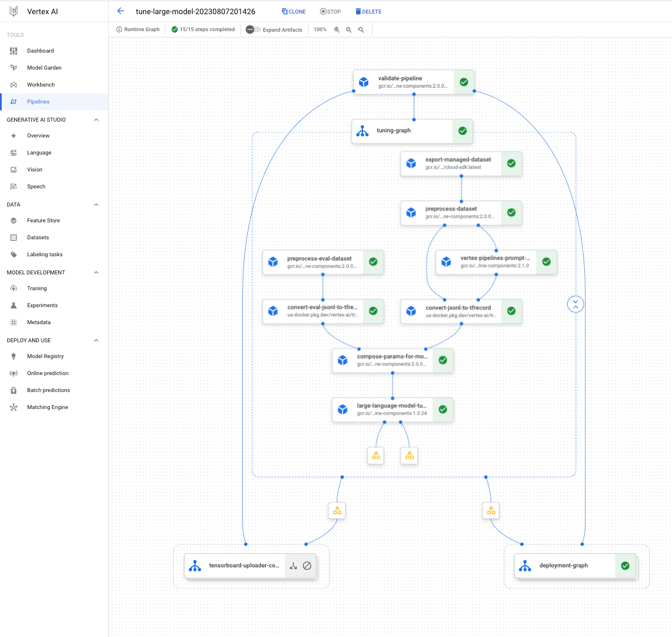Collapse tuning-graph subgraph with round chevron button
This screenshot has height=637, width=672.
pos(576,304)
